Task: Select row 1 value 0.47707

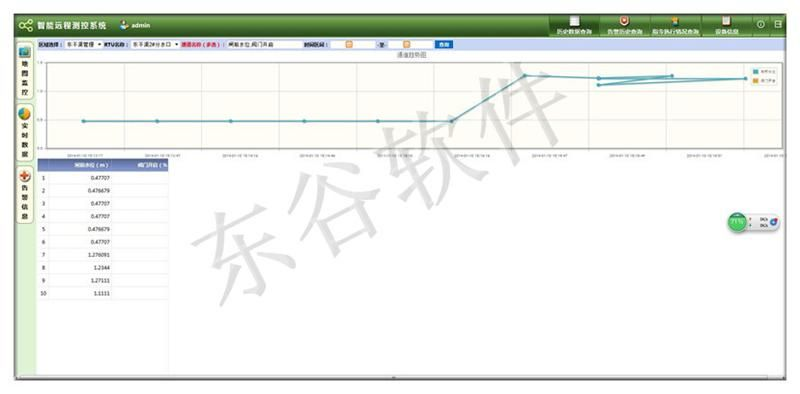Action: [100, 178]
